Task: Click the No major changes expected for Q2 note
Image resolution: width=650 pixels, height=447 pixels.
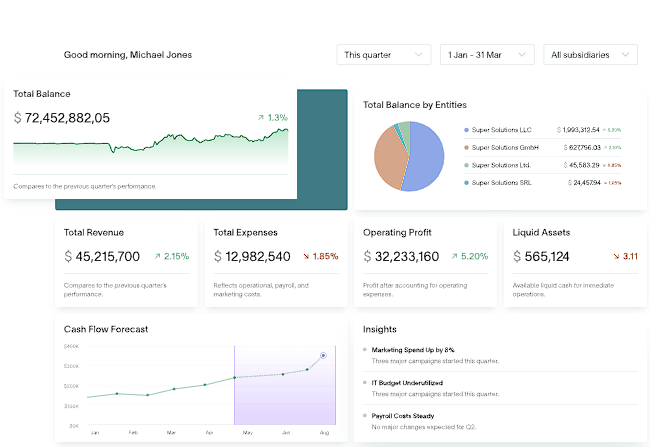Action: tap(424, 427)
